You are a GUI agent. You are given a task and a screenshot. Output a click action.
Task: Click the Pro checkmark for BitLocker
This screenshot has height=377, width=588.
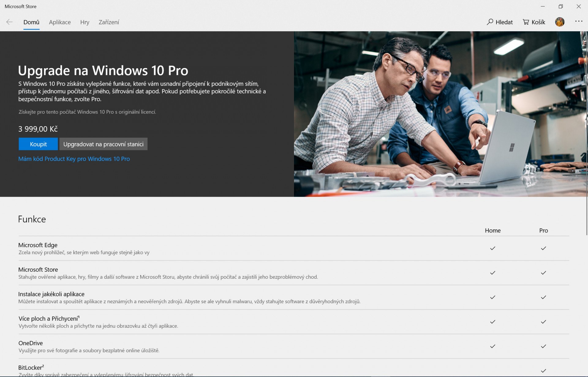click(x=543, y=371)
